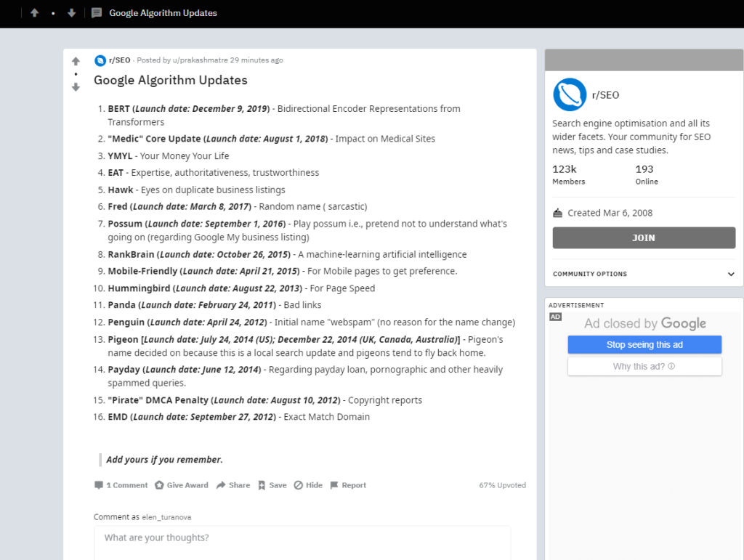Expand Community Options chevron

(731, 274)
